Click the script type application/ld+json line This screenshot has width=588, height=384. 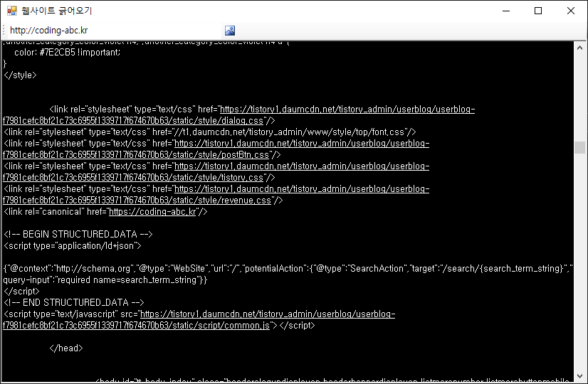73,246
